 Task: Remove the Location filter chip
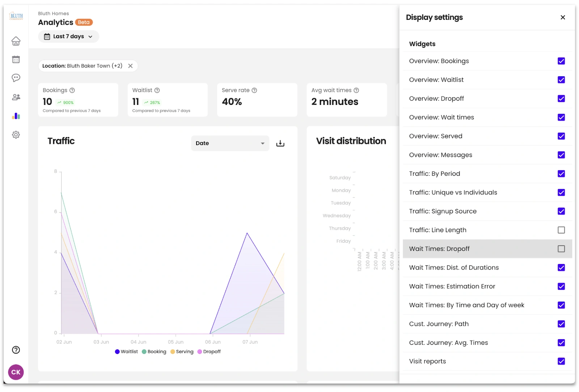pos(130,66)
